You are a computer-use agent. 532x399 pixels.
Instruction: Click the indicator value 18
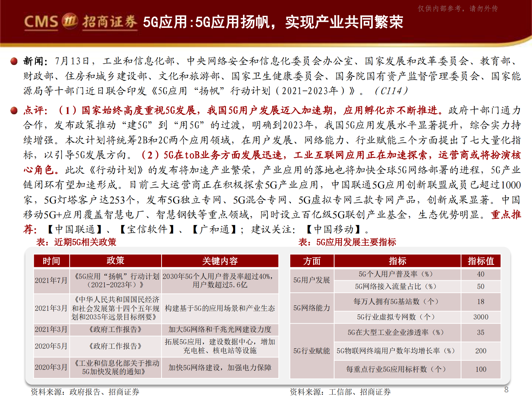point(481,302)
